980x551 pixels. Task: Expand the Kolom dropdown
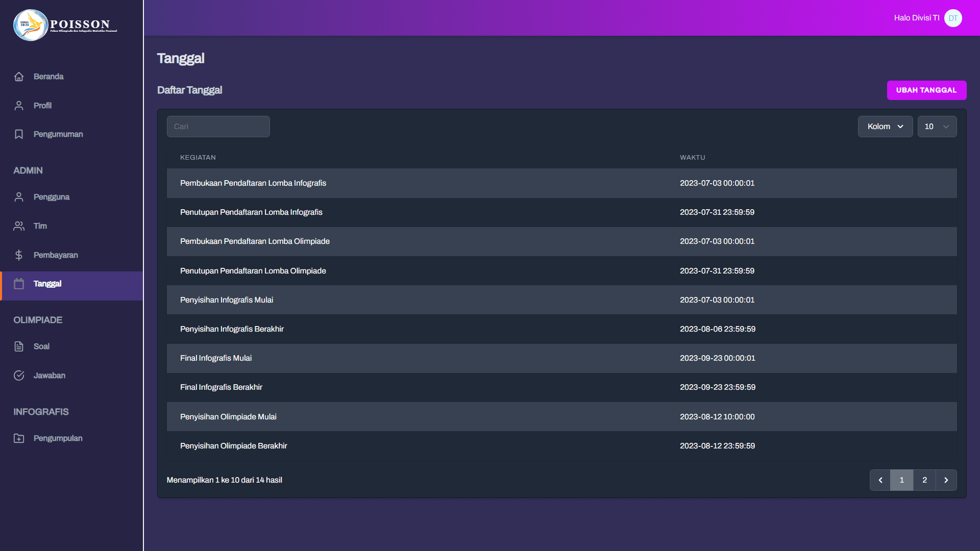885,127
